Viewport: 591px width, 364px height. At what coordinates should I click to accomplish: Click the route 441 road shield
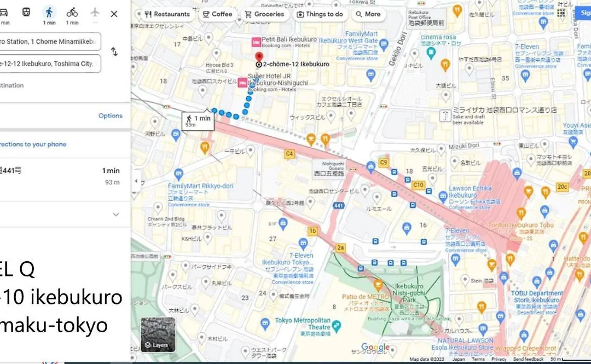[x=338, y=206]
